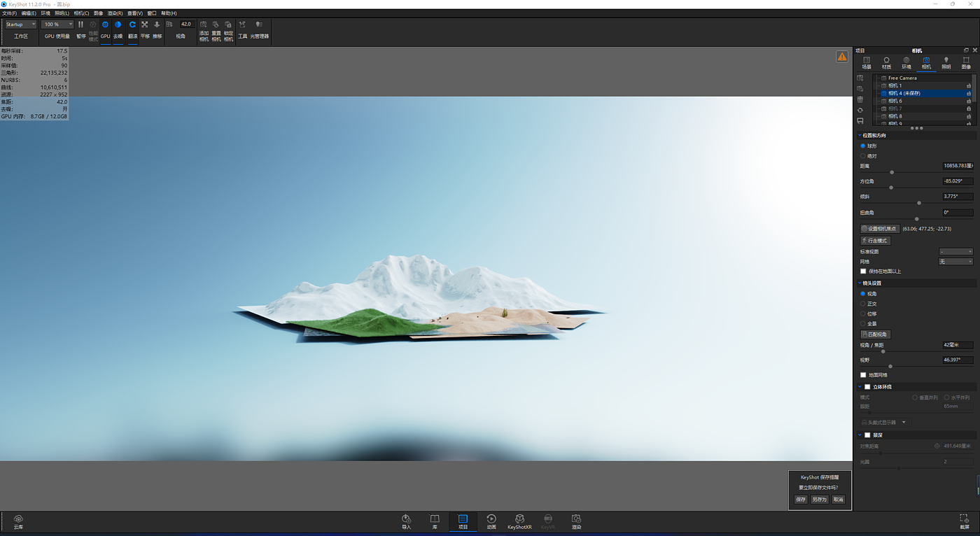
Task: Click the 方位角 azimuth slider handle
Action: coord(891,188)
